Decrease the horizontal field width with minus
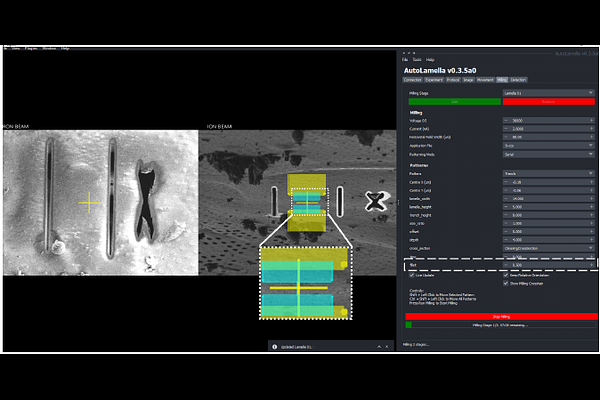Screen dimensions: 600x400 [x=506, y=137]
